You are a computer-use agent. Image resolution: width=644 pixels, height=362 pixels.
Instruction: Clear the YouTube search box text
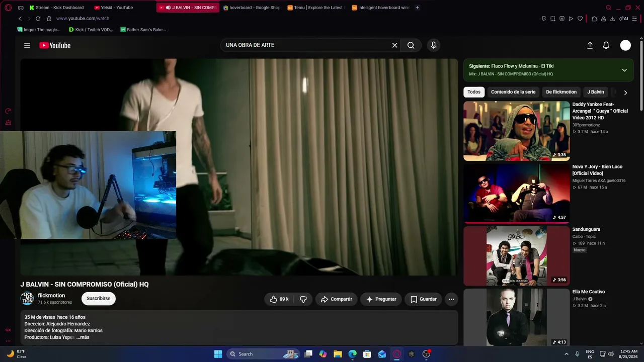tap(394, 45)
